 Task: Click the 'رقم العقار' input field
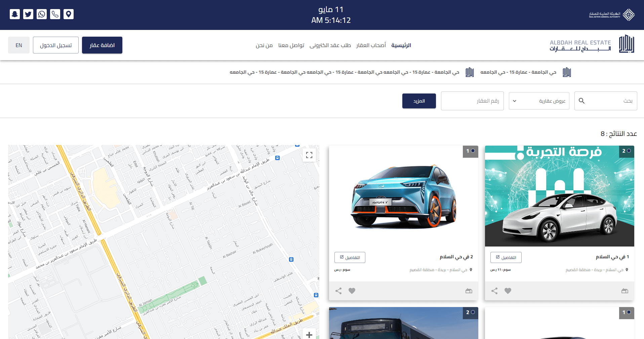pos(472,101)
